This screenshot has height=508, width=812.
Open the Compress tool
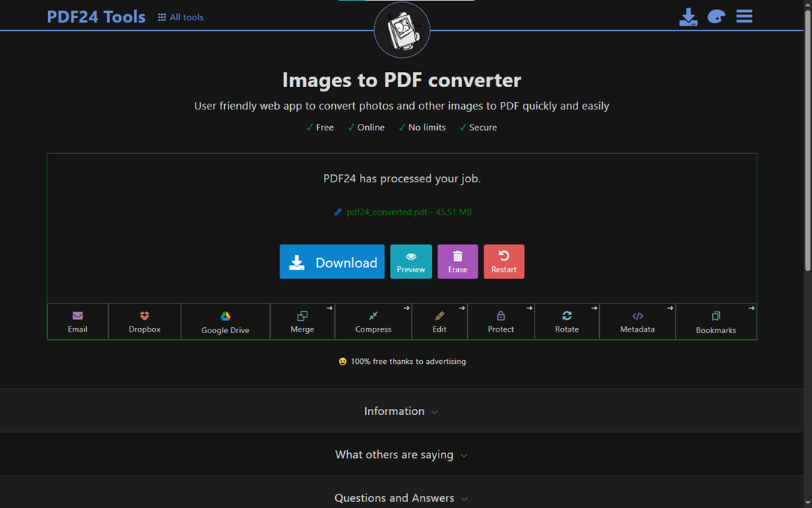(x=373, y=322)
